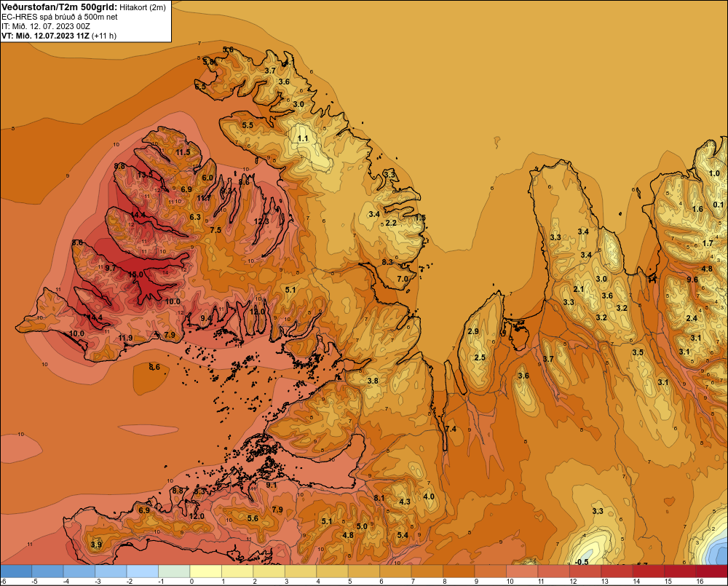The image size is (728, 586).
Task: Click the 9.6 temperature value
Action: [692, 280]
